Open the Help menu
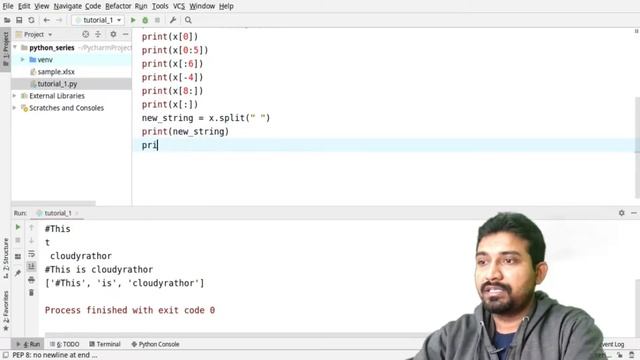 tap(226, 6)
